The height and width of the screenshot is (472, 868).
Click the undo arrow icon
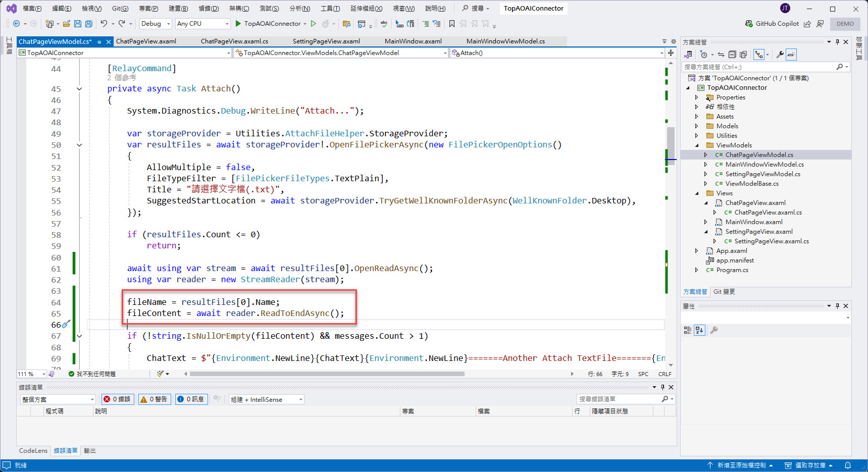click(x=104, y=24)
